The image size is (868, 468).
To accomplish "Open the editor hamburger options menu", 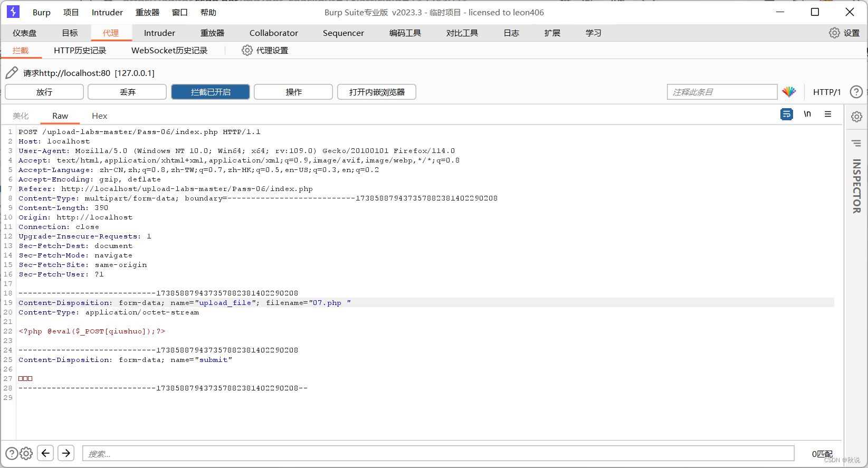I will tap(828, 114).
